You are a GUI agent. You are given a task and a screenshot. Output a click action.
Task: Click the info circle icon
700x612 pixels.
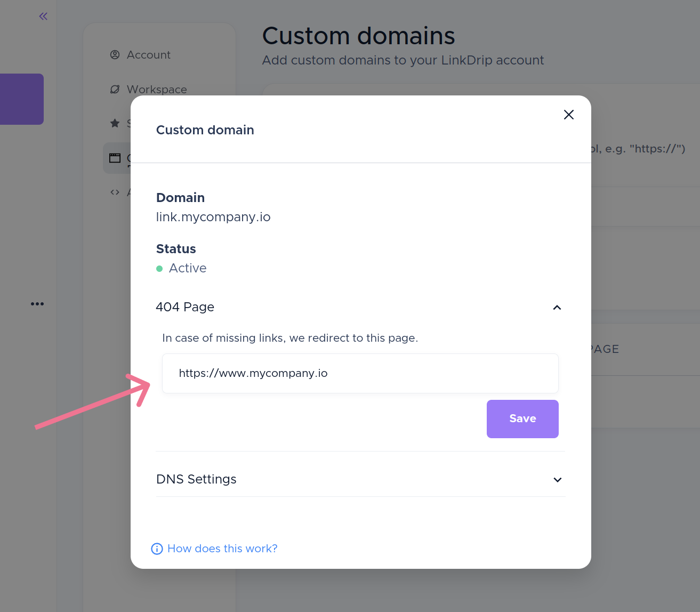(157, 549)
